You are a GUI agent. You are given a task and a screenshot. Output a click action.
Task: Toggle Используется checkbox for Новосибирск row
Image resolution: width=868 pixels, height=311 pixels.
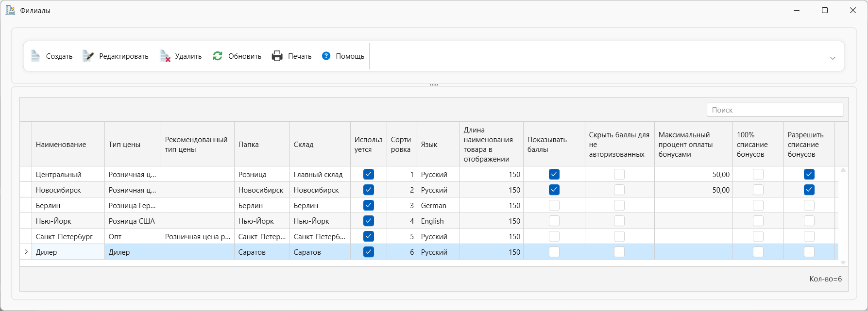tap(369, 190)
